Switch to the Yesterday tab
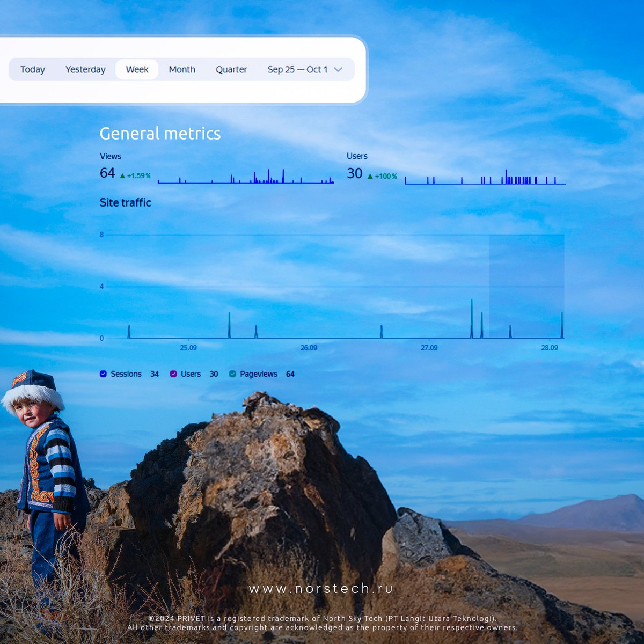 coord(85,70)
